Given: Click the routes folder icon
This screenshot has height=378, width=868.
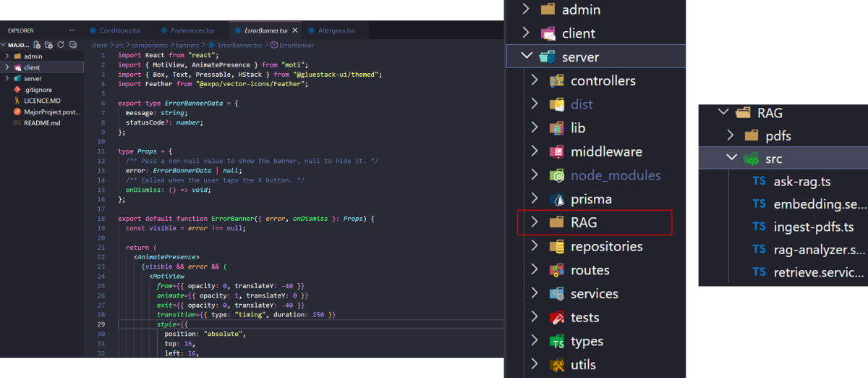Looking at the screenshot, I should [557, 270].
